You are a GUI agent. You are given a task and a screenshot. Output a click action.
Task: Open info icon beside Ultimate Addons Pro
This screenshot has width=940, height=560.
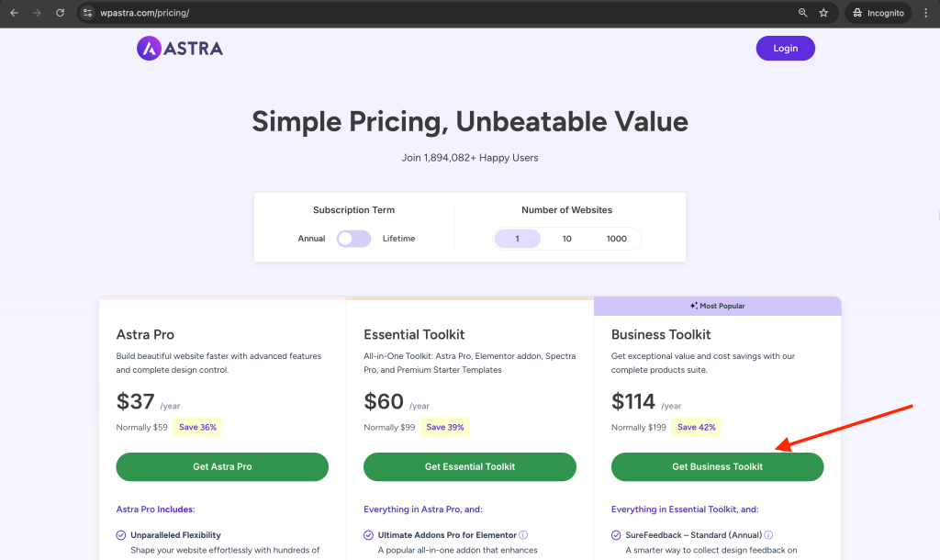tap(523, 535)
